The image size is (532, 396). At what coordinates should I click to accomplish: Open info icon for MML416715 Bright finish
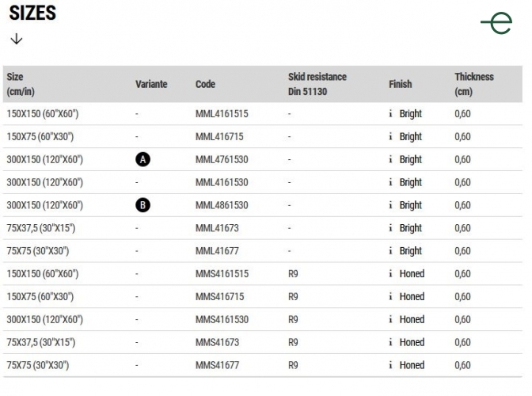pos(390,136)
